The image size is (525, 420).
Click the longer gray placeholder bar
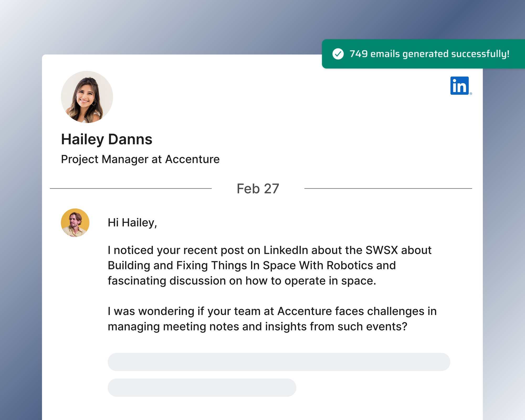pyautogui.click(x=279, y=362)
